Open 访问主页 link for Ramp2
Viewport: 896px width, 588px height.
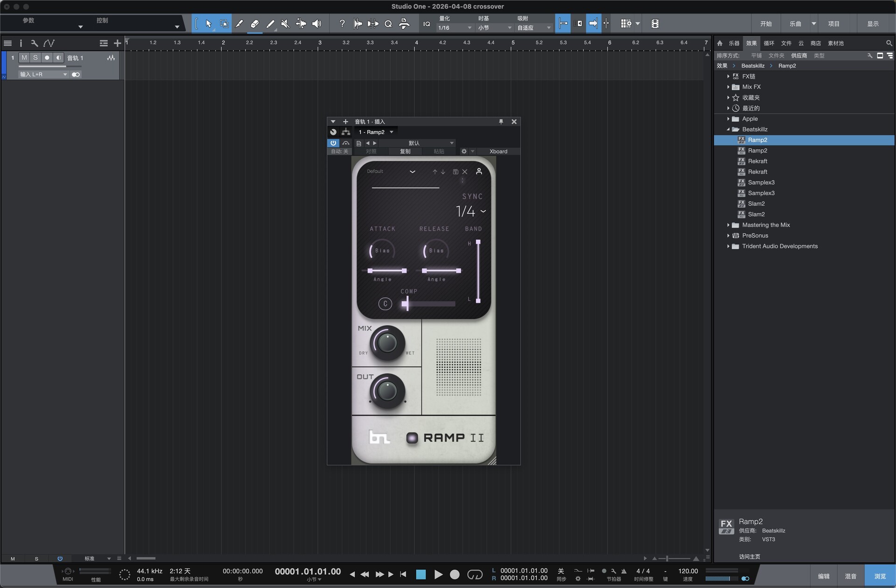coord(749,557)
